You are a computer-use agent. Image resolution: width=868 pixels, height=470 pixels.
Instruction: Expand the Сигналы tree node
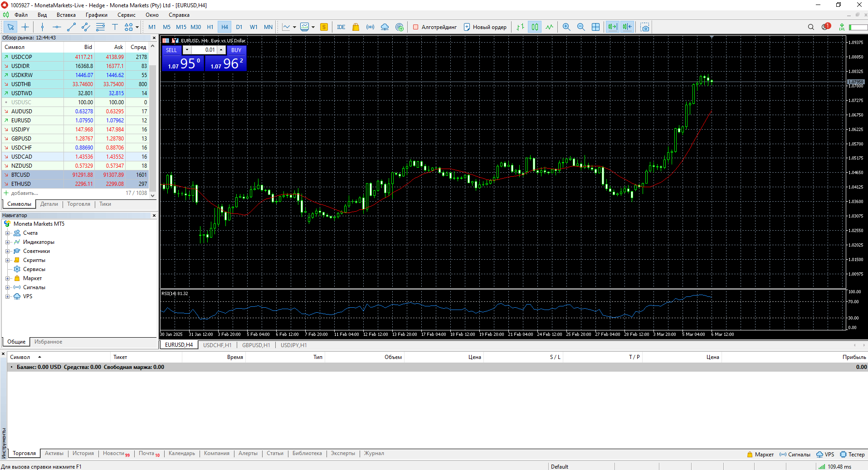[7, 287]
